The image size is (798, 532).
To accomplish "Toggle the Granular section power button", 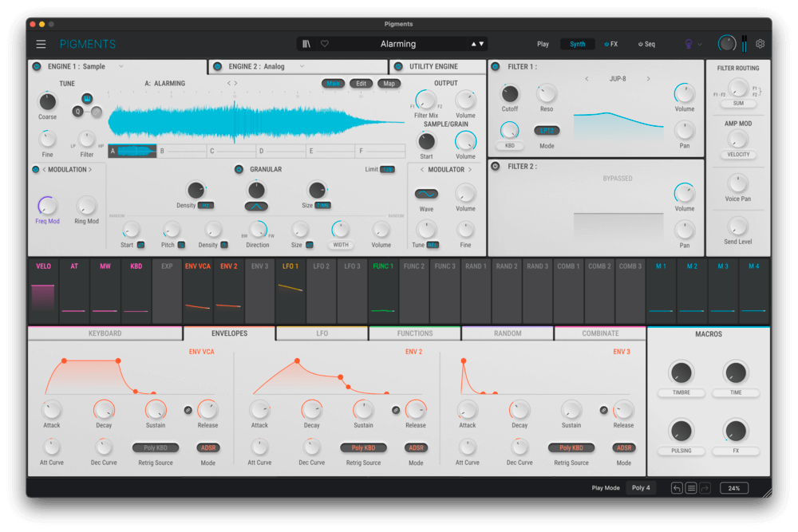I will point(239,169).
